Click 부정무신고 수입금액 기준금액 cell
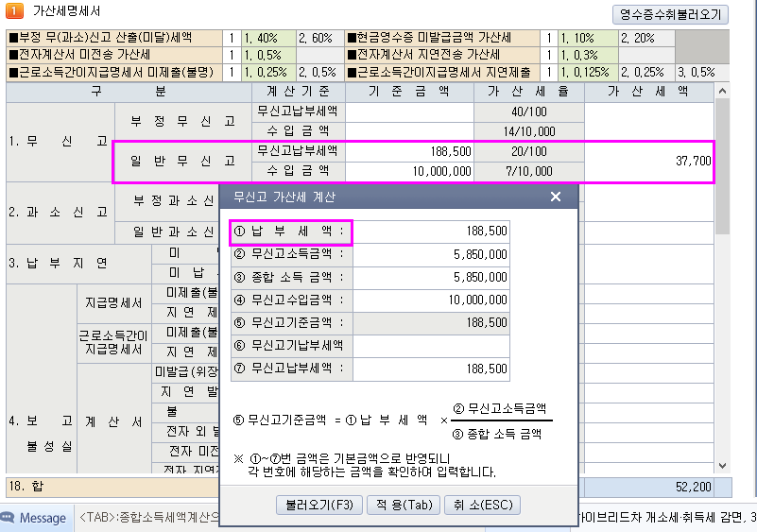Viewport: 757px width, 532px height. tap(409, 131)
